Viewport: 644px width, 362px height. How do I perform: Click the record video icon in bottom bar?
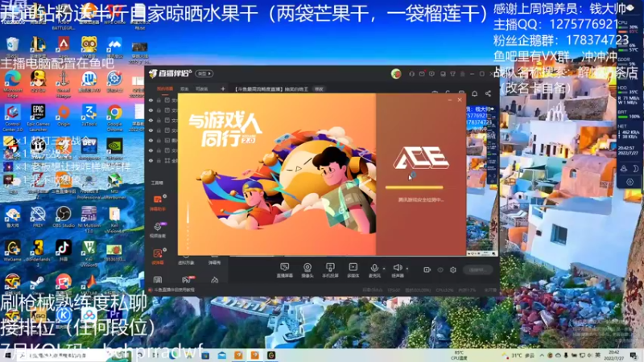click(x=427, y=269)
